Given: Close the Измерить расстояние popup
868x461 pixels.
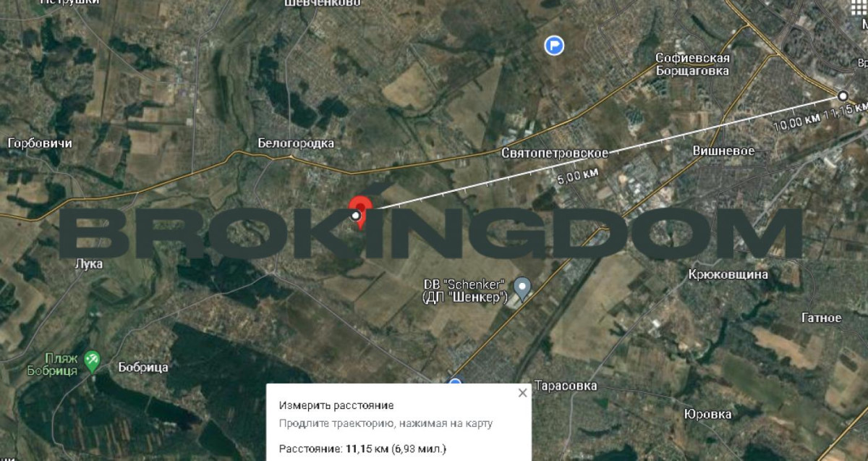Looking at the screenshot, I should tap(523, 393).
